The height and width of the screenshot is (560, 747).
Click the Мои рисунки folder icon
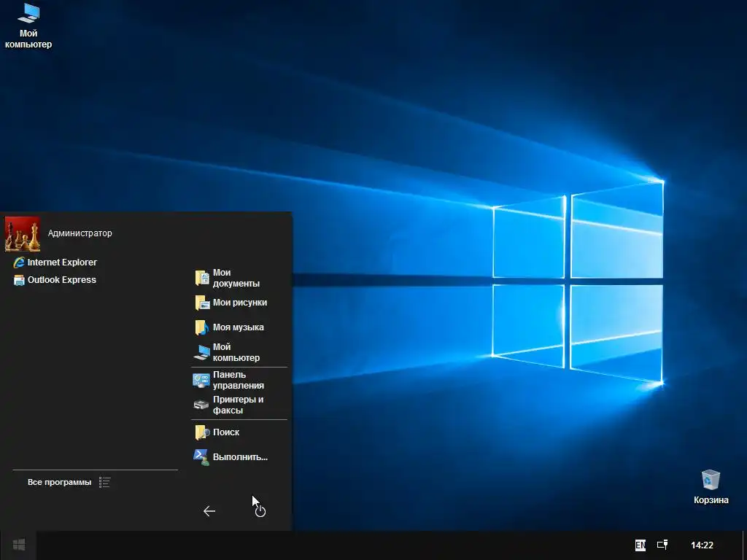(202, 303)
